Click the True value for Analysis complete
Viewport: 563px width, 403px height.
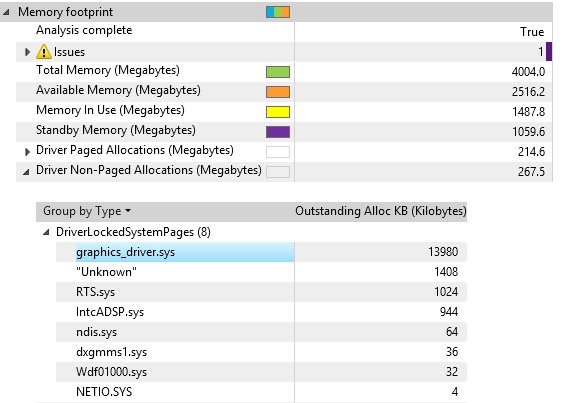pyautogui.click(x=532, y=32)
